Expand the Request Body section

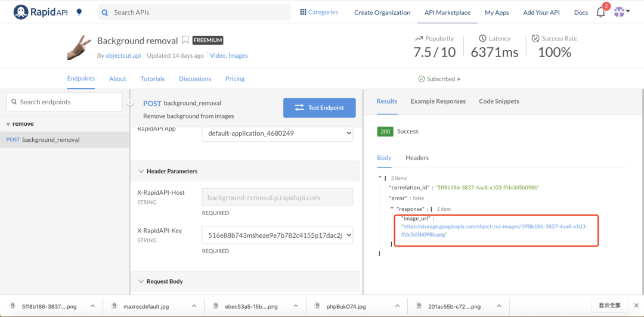point(141,281)
